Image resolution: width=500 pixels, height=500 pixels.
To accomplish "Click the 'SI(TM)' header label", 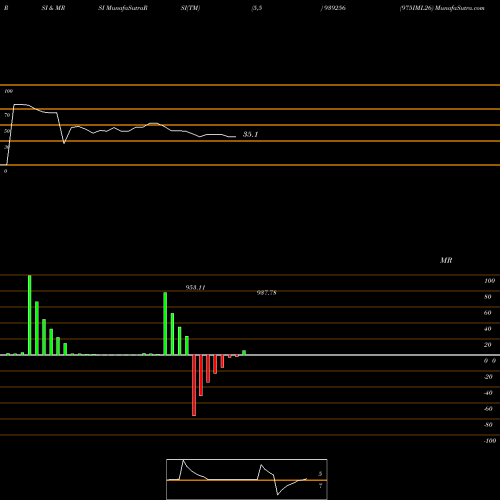I will [190, 8].
